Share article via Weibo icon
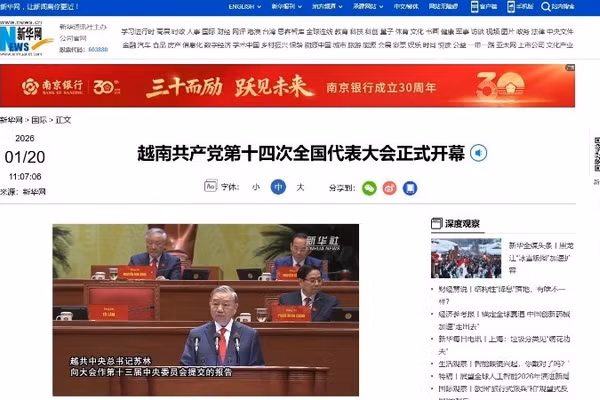 pyautogui.click(x=389, y=187)
